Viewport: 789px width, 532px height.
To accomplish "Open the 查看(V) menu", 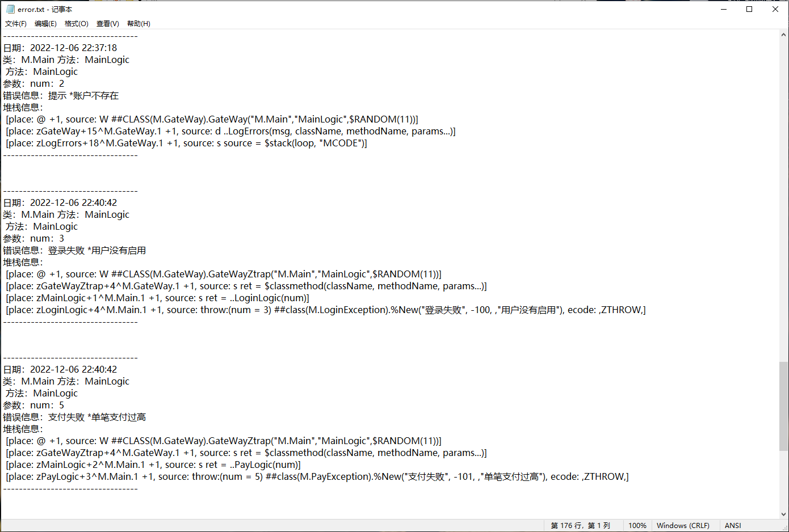I will click(108, 24).
